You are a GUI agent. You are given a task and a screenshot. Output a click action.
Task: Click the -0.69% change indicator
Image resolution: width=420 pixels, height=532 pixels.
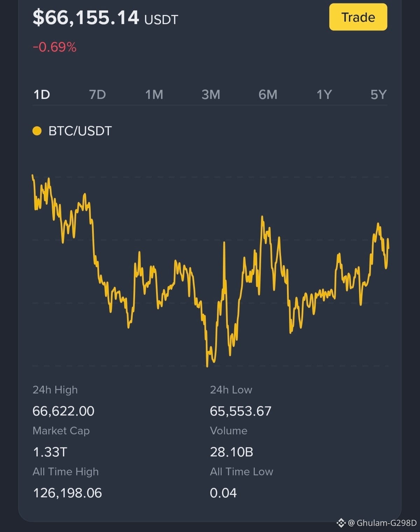54,47
